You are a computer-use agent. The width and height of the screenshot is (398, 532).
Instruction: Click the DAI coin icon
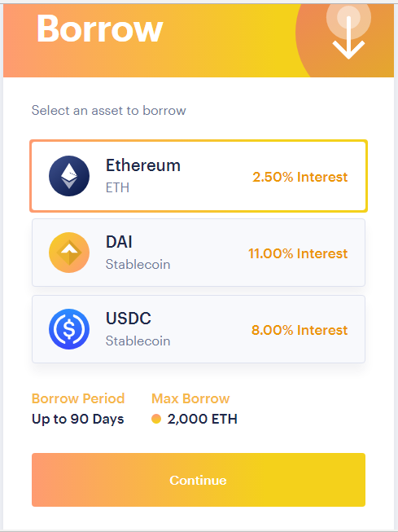point(69,253)
